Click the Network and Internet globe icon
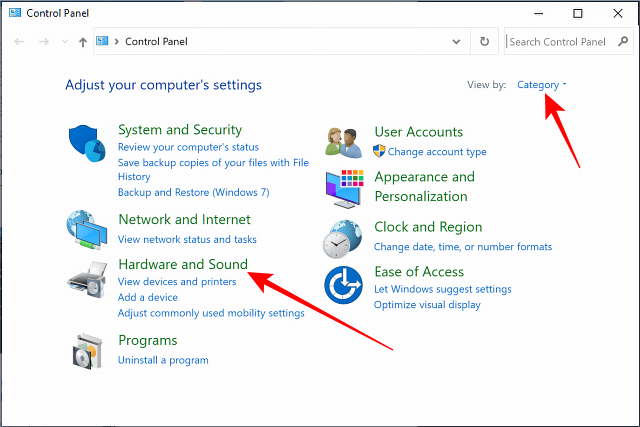This screenshot has height=427, width=640. pos(87,230)
